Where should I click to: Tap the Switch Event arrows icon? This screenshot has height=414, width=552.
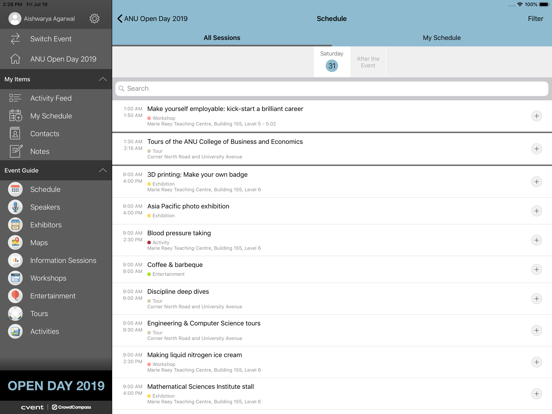pyautogui.click(x=15, y=39)
